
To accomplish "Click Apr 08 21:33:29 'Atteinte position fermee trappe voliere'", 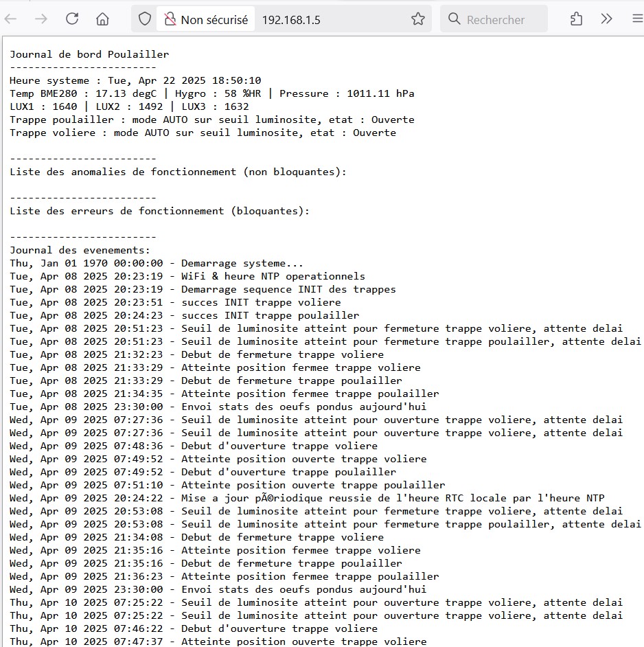I will coord(216,367).
